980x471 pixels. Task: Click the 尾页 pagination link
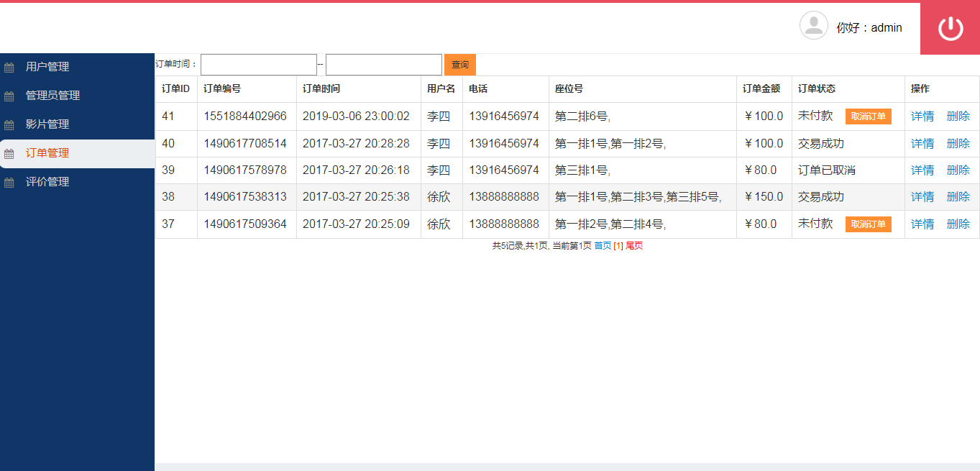tap(636, 245)
